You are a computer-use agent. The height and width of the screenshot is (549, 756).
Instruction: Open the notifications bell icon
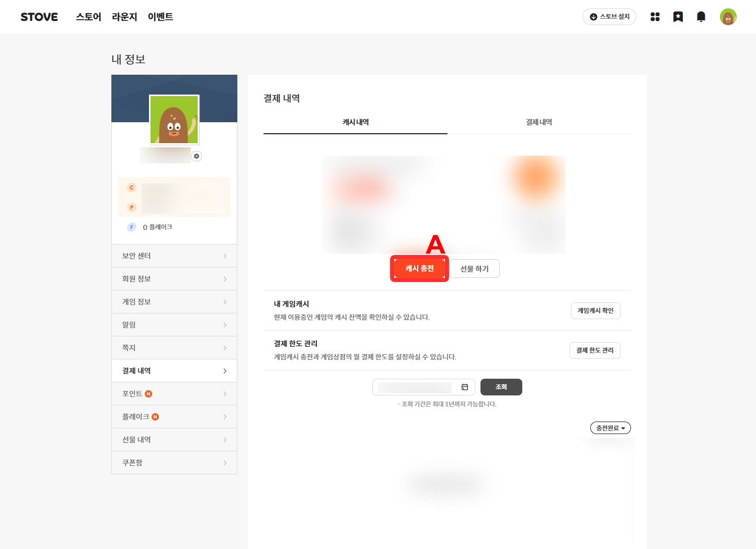click(x=701, y=17)
